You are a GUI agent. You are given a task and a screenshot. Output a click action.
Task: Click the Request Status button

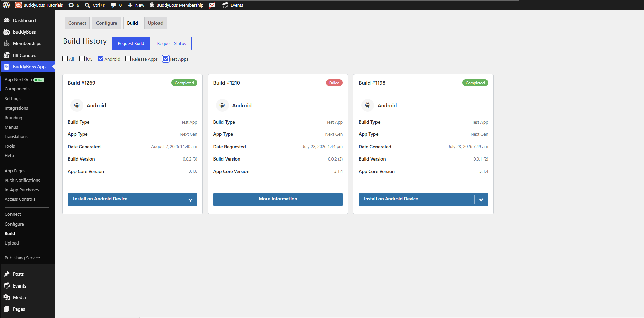click(x=172, y=43)
